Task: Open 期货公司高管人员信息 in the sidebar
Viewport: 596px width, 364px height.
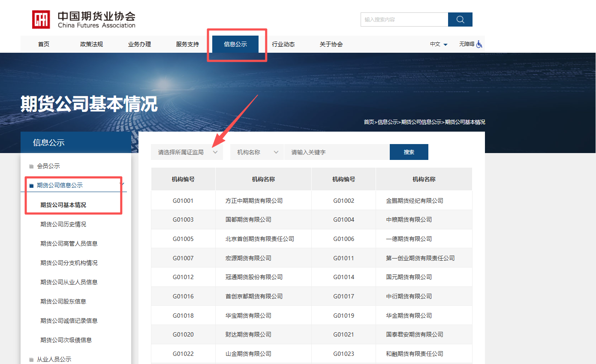Action: pyautogui.click(x=69, y=244)
